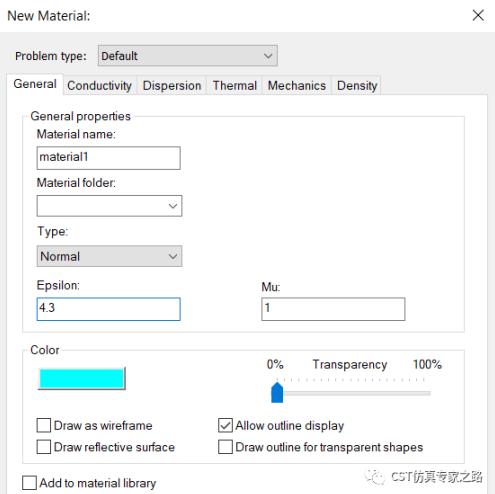Uncheck Allow outline display
Image resolution: width=495 pixels, height=494 pixels.
tap(225, 426)
